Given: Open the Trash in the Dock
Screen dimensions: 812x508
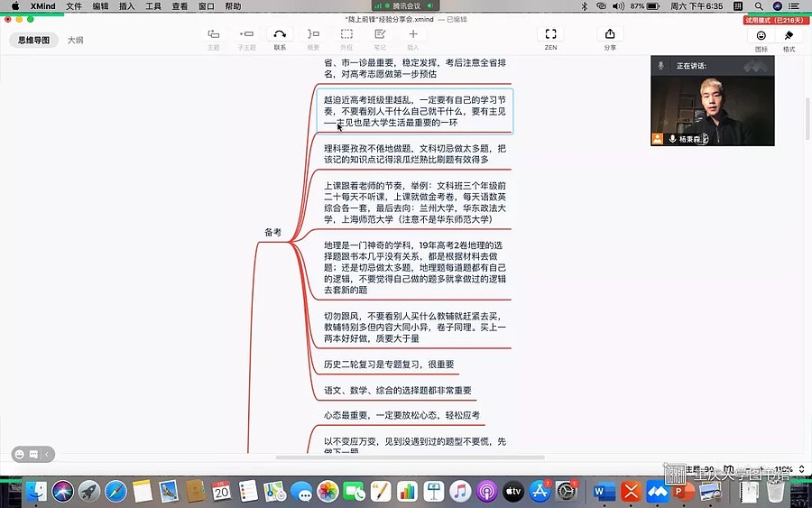Looking at the screenshot, I should pyautogui.click(x=775, y=492).
